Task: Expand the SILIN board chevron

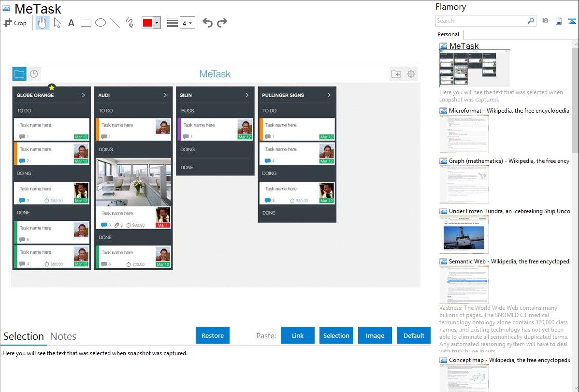Action: click(247, 95)
